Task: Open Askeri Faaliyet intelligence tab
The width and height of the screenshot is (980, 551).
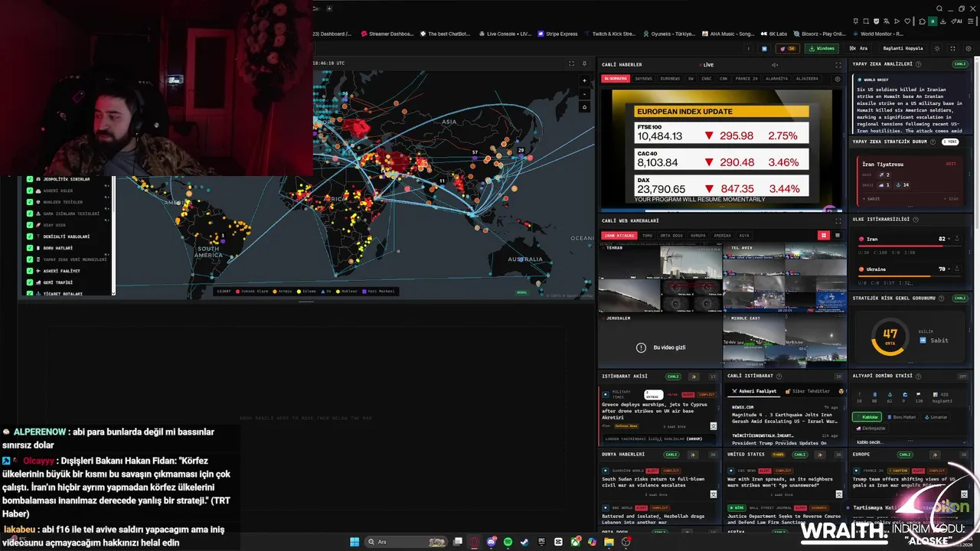Action: [754, 391]
